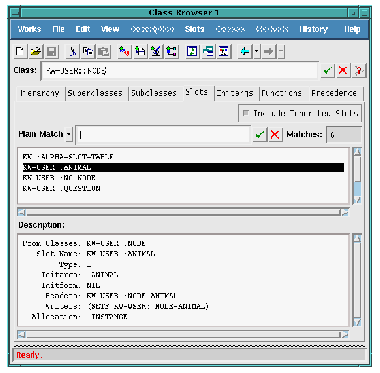Click the red and blue arrow toolbar icon
The image size is (380, 373).
(124, 51)
